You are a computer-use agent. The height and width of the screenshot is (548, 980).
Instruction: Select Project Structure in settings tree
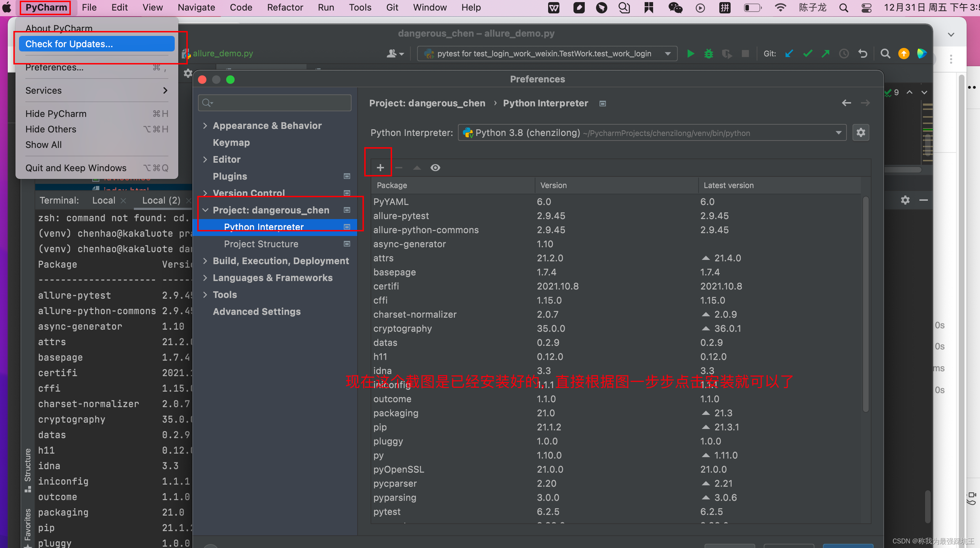pos(261,244)
